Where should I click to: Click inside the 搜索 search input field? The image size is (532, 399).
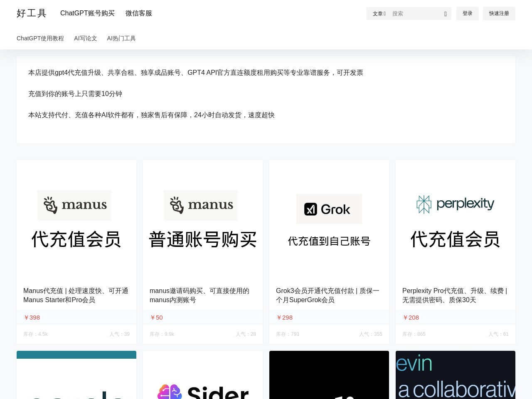coord(411,13)
